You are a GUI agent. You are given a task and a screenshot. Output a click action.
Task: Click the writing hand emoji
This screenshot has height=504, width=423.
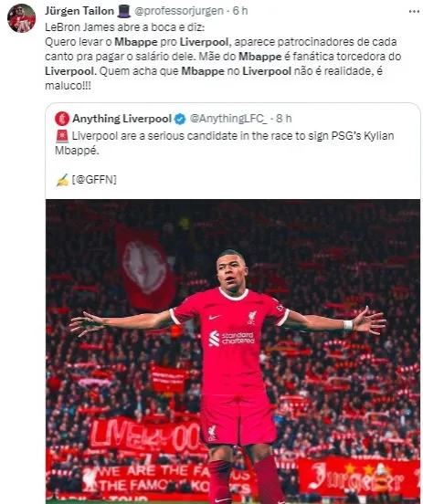pos(62,180)
